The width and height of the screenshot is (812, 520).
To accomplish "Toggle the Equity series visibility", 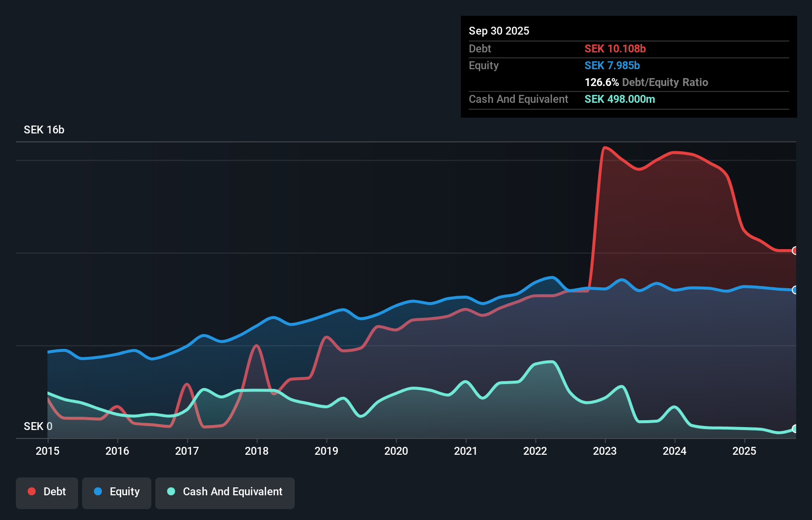I will coord(116,492).
